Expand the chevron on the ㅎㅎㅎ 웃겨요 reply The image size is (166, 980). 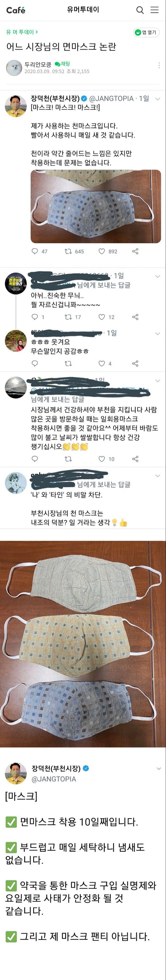pyautogui.click(x=158, y=334)
